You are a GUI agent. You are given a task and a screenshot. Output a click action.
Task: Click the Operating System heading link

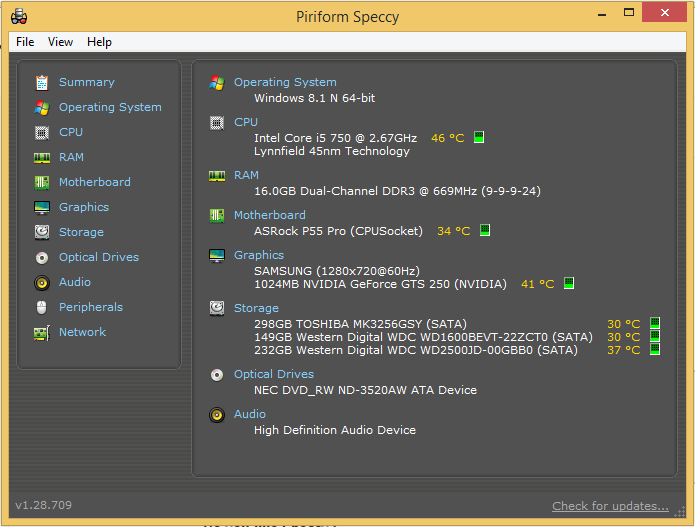[x=285, y=82]
